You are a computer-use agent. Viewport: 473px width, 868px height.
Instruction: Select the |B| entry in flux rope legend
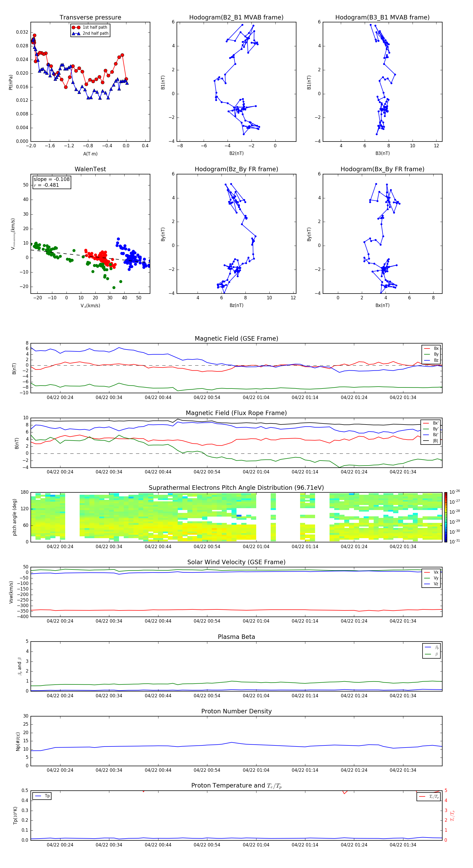tap(431, 441)
